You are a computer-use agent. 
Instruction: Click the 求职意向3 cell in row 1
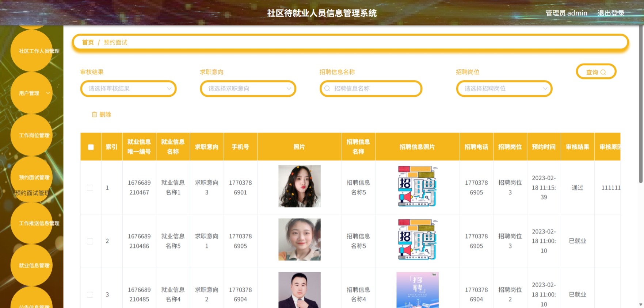pyautogui.click(x=207, y=188)
